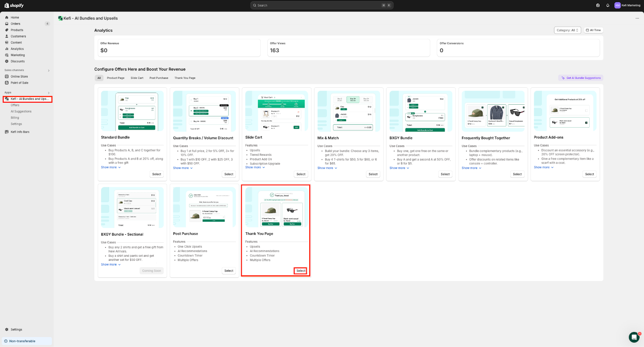The height and width of the screenshot is (347, 644).
Task: Open store Settings at sidebar bottom
Action: point(16,329)
